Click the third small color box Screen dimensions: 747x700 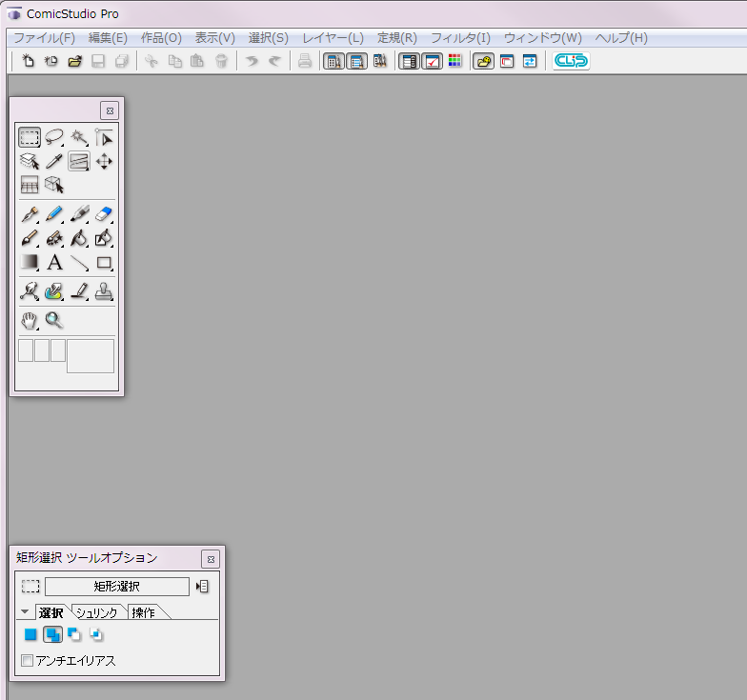coord(58,350)
